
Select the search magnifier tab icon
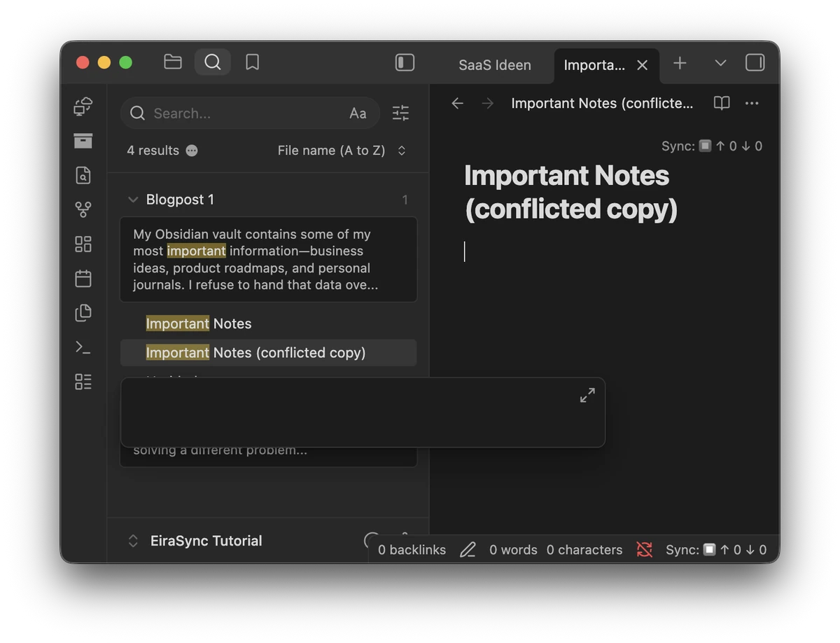pos(213,62)
